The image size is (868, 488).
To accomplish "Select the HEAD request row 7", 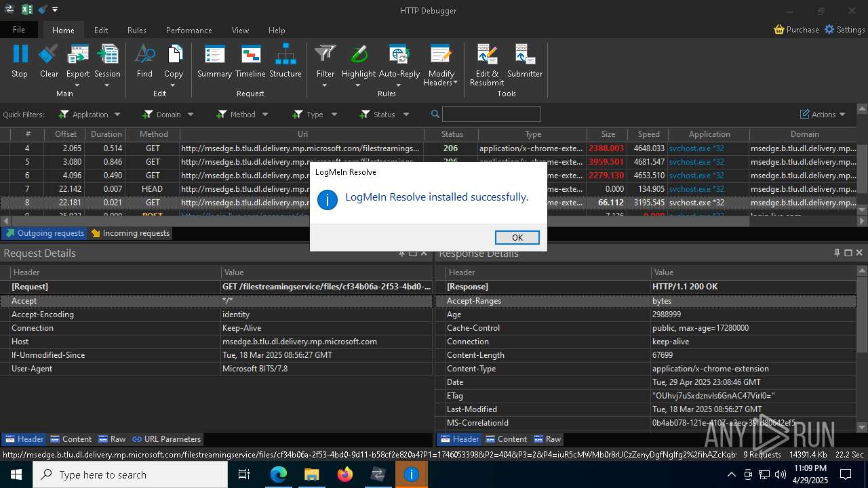I will coord(429,188).
